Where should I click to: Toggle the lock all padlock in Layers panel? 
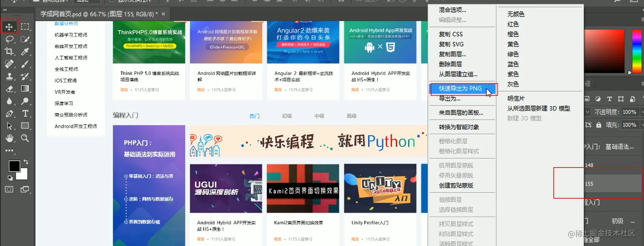click(598, 125)
